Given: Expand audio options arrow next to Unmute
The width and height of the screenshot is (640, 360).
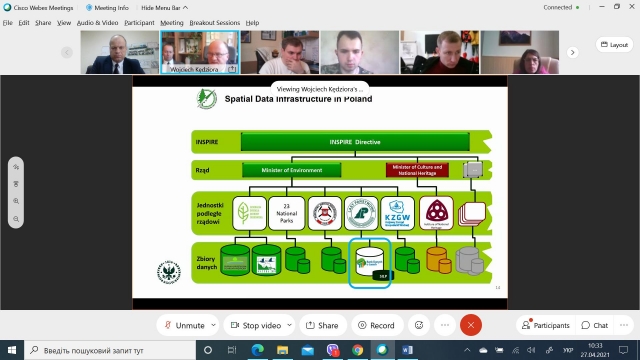Looking at the screenshot, I should (213, 325).
